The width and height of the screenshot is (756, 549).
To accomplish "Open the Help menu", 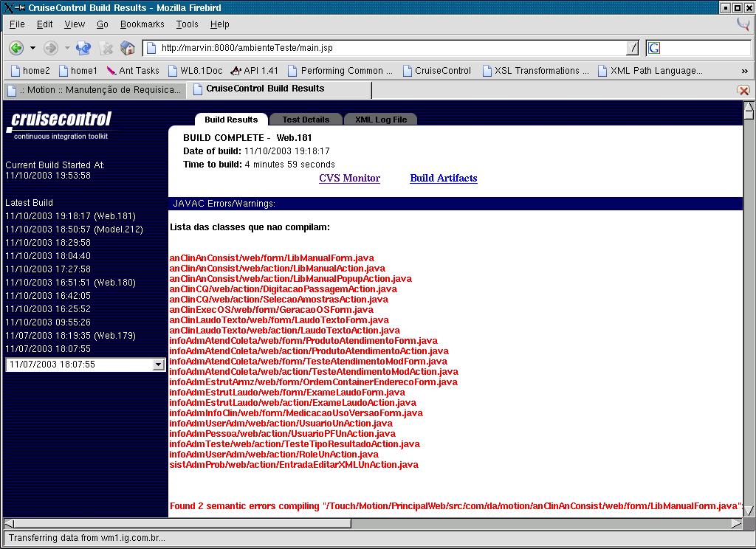I will tap(220, 24).
